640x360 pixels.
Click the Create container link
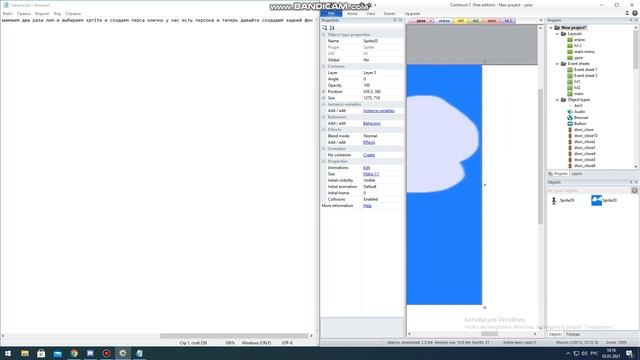369,155
